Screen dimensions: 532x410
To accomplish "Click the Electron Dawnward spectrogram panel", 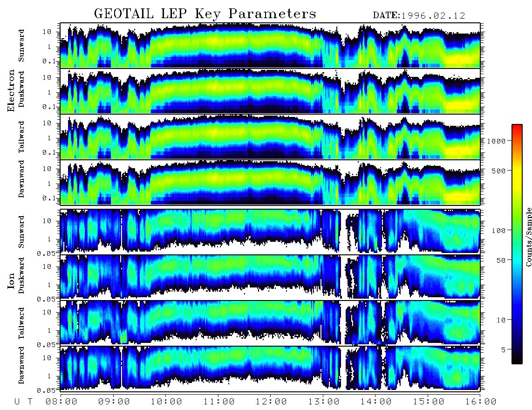I will click(270, 183).
